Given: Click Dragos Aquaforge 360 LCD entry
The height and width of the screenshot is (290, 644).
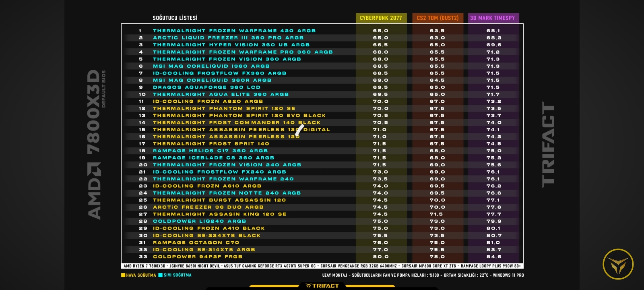Looking at the screenshot, I should 207,87.
